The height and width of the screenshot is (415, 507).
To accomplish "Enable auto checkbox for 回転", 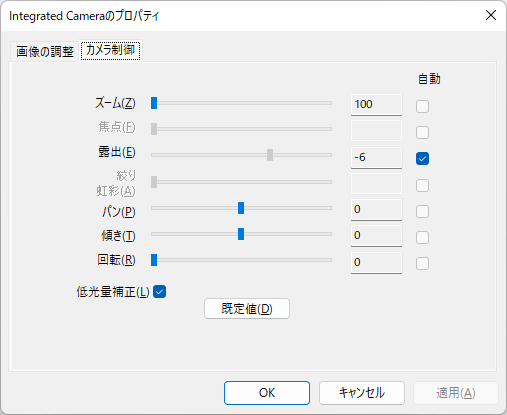I will pos(422,263).
